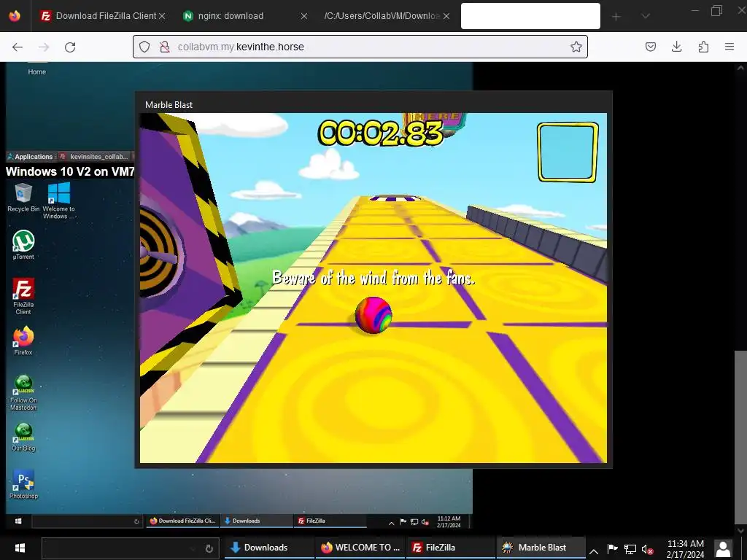Go forward to next page
Screen dimensions: 747x560
44,47
